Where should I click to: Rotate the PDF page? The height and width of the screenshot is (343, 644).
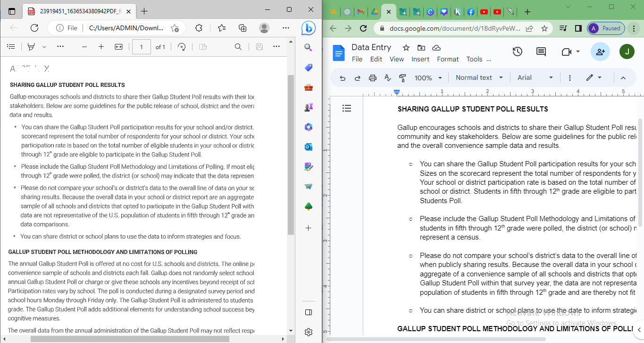point(182,47)
